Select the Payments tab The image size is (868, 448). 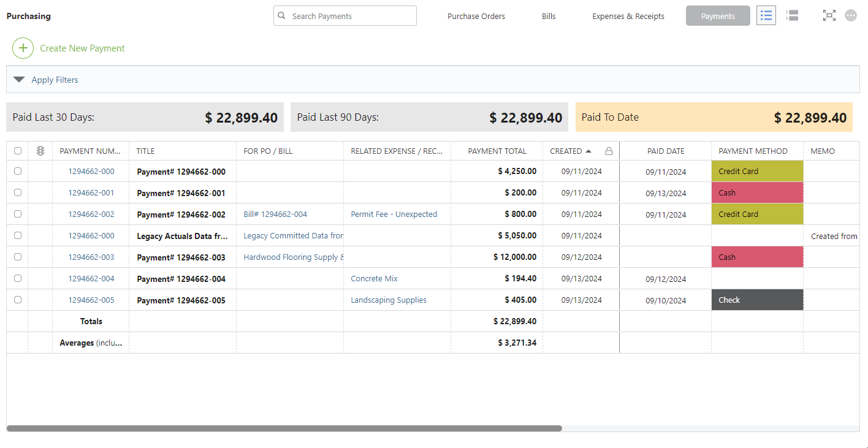coord(718,16)
